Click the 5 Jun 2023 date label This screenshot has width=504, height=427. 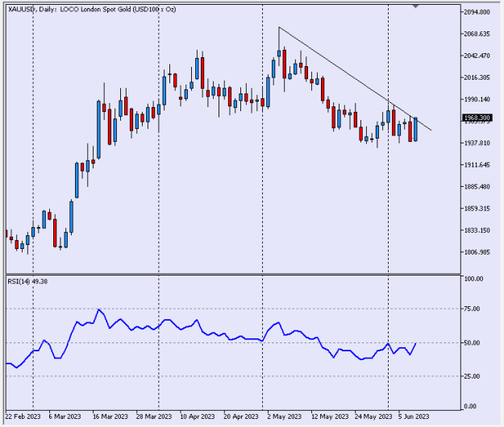414,417
